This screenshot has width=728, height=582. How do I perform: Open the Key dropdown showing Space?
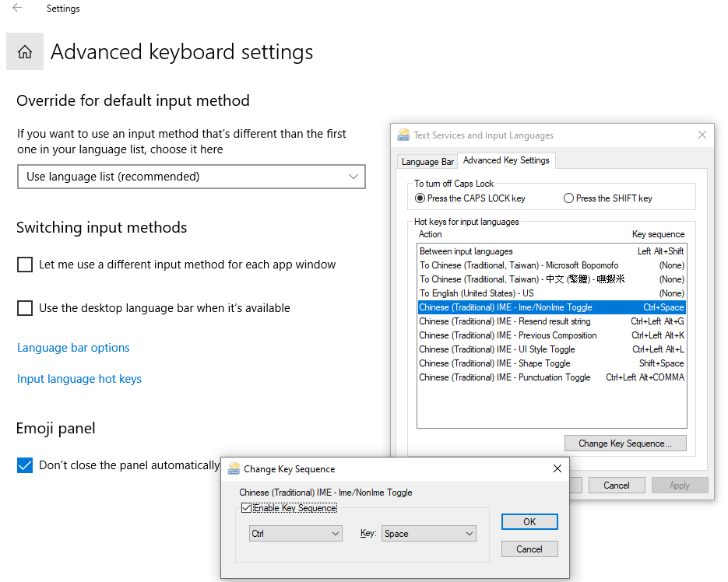pos(428,533)
